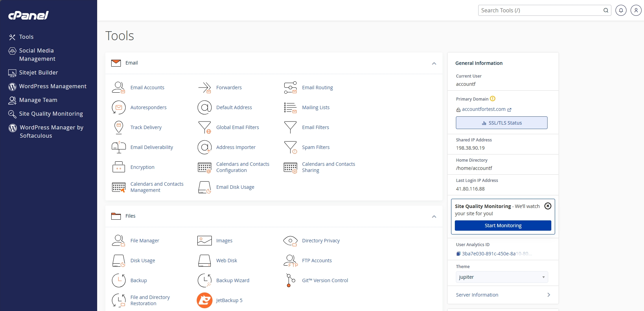Click the Start Monitoring button
The width and height of the screenshot is (644, 311).
503,226
